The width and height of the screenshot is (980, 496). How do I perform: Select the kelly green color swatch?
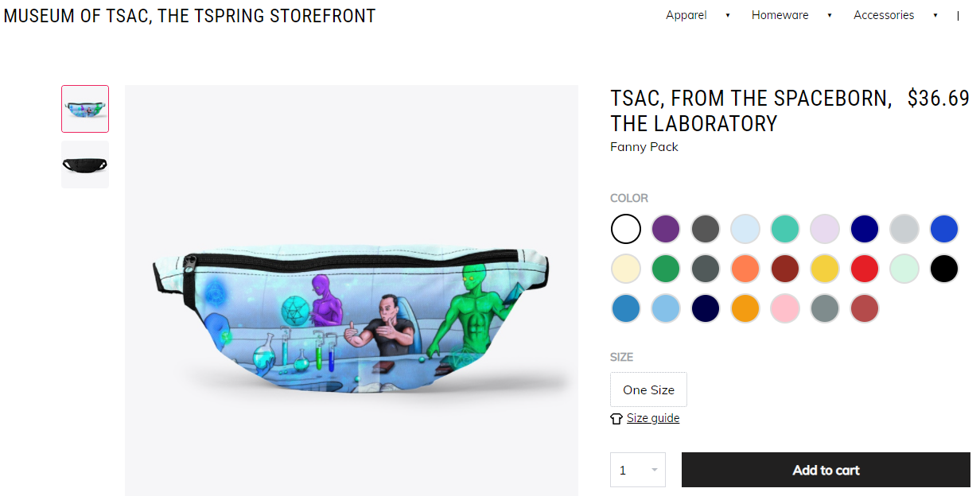coord(666,269)
